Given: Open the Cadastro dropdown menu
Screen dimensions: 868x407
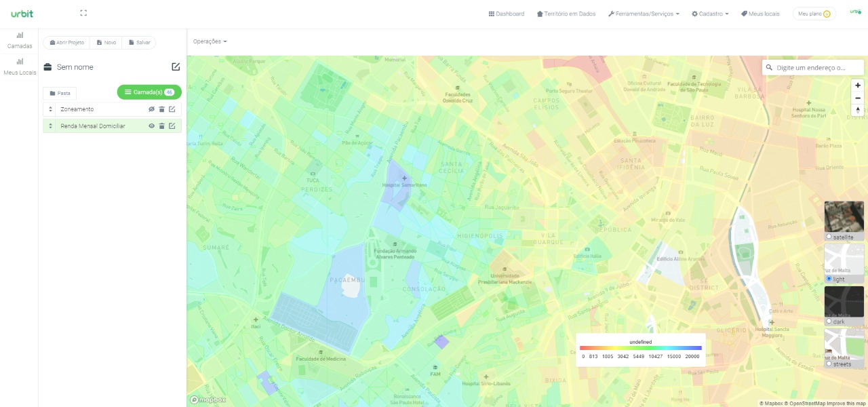Looking at the screenshot, I should pyautogui.click(x=710, y=14).
